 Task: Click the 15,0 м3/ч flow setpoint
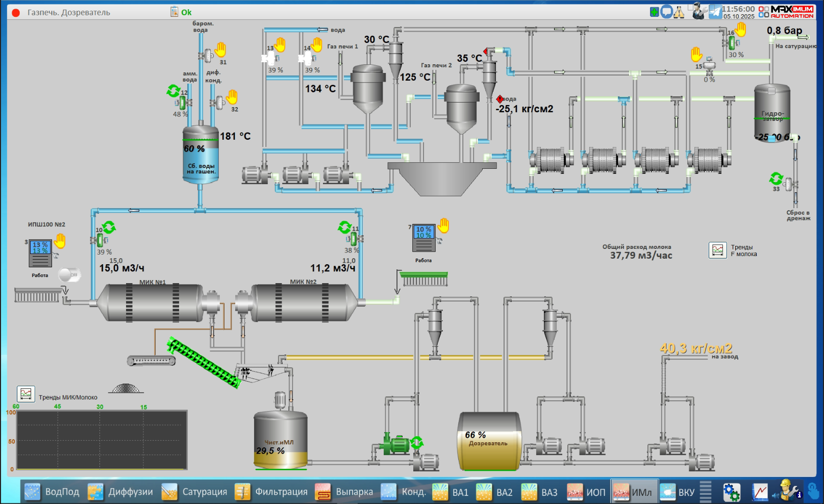pyautogui.click(x=121, y=268)
